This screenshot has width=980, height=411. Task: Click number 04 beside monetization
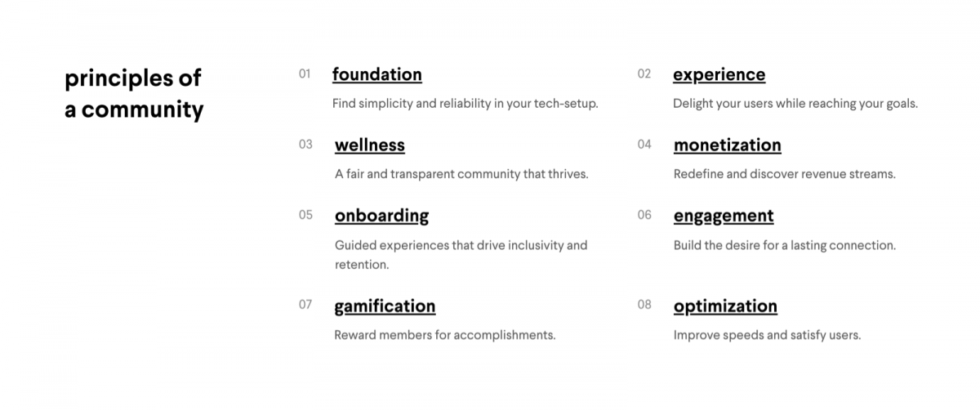[644, 145]
